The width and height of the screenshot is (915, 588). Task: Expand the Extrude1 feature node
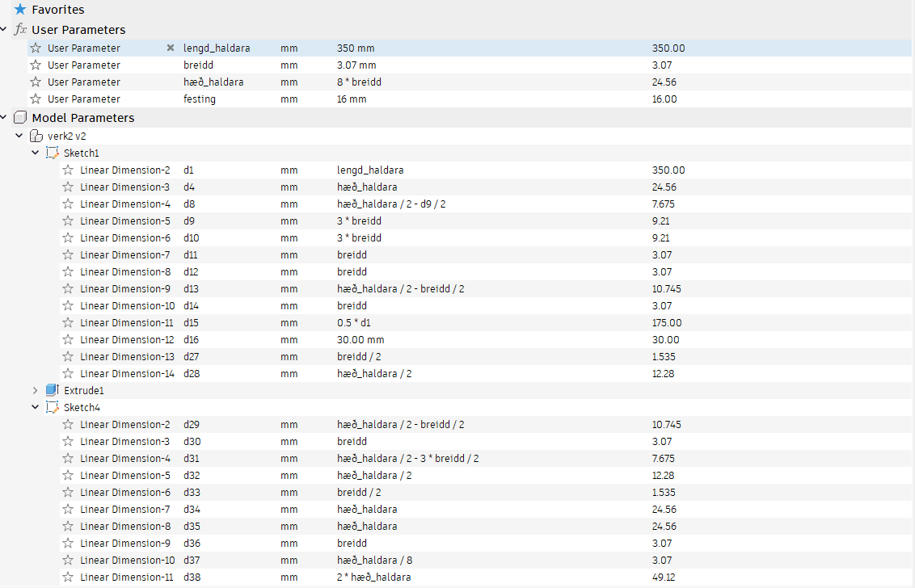click(x=35, y=389)
